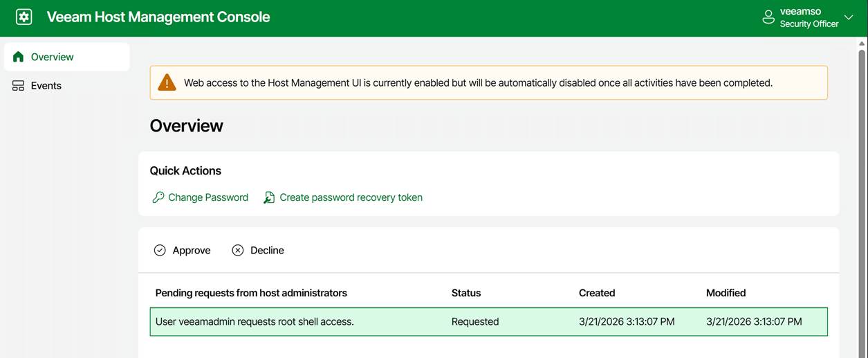The height and width of the screenshot is (358, 868).
Task: Click the orange warning triangle icon
Action: click(x=167, y=83)
